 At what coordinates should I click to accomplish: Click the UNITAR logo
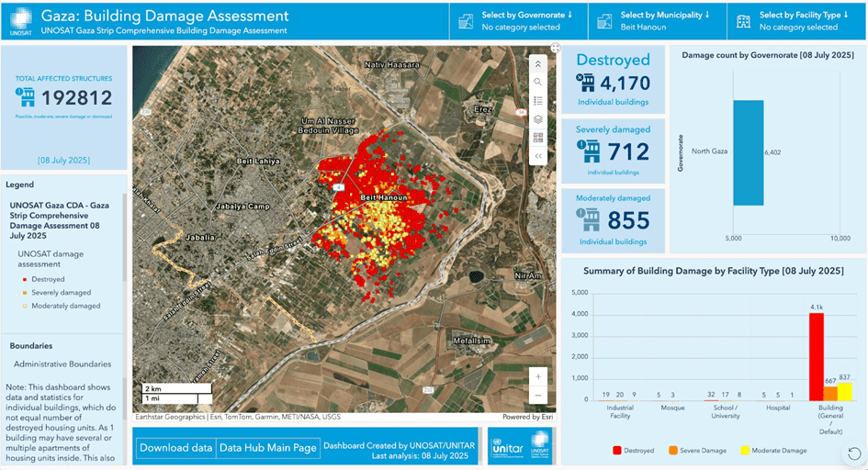520,446
